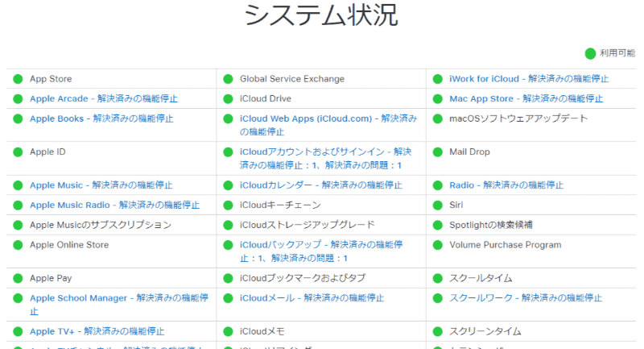Click status dot beside Apple TV+
The image size is (644, 349).
tap(18, 331)
